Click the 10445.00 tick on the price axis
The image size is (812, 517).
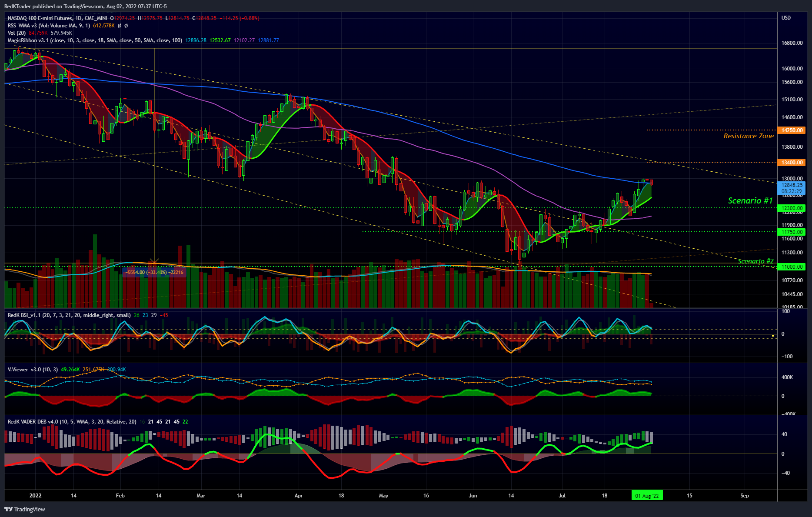click(x=792, y=294)
